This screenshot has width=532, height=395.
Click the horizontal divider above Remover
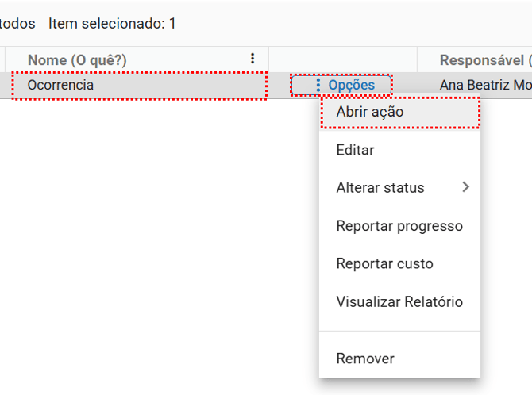pos(399,331)
